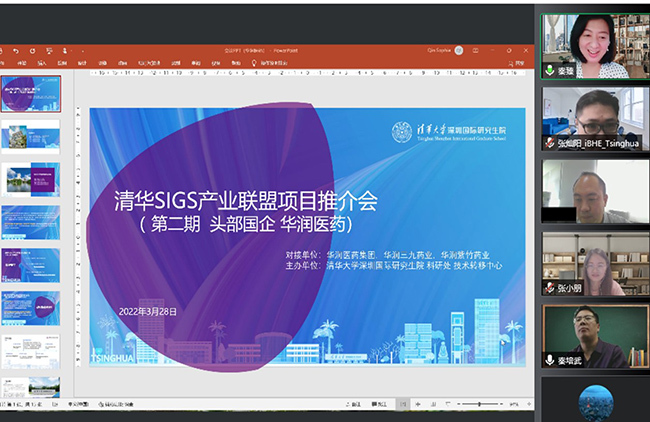
Task: Select slide 4 thumbnail in the slide panel
Action: tap(31, 223)
